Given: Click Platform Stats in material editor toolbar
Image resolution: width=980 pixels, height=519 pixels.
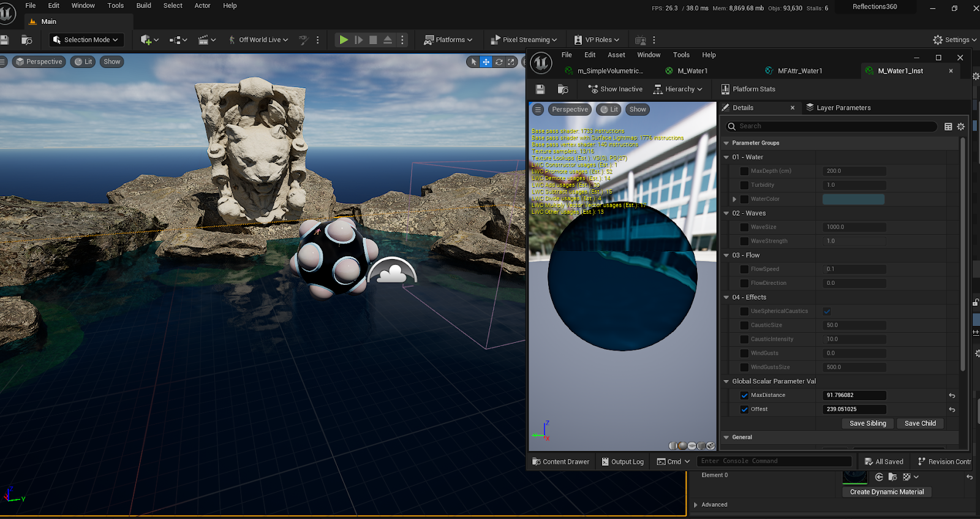Looking at the screenshot, I should tap(748, 89).
